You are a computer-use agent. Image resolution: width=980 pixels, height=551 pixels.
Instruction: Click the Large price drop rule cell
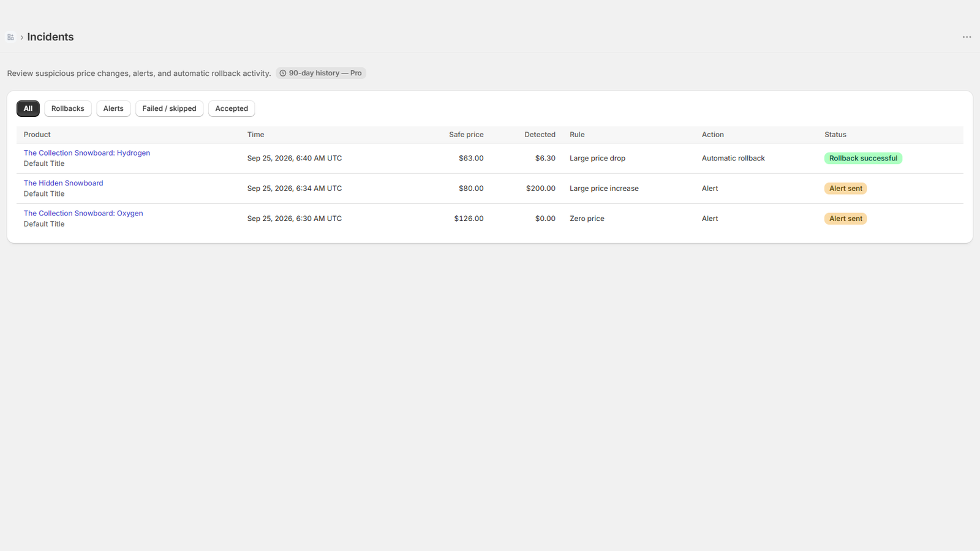597,159
